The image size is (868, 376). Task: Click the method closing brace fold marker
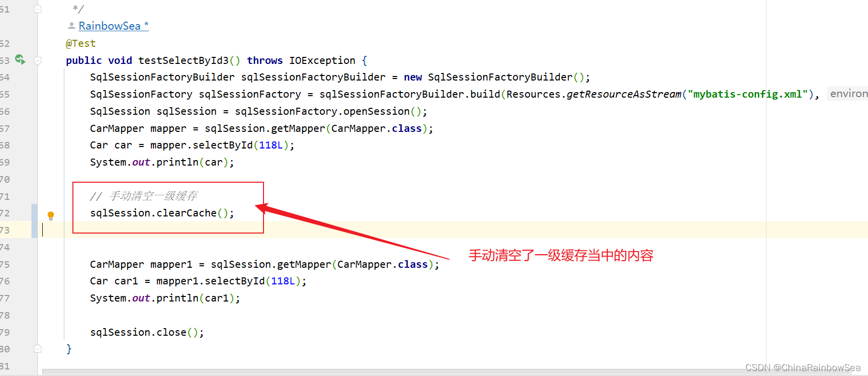tap(38, 348)
